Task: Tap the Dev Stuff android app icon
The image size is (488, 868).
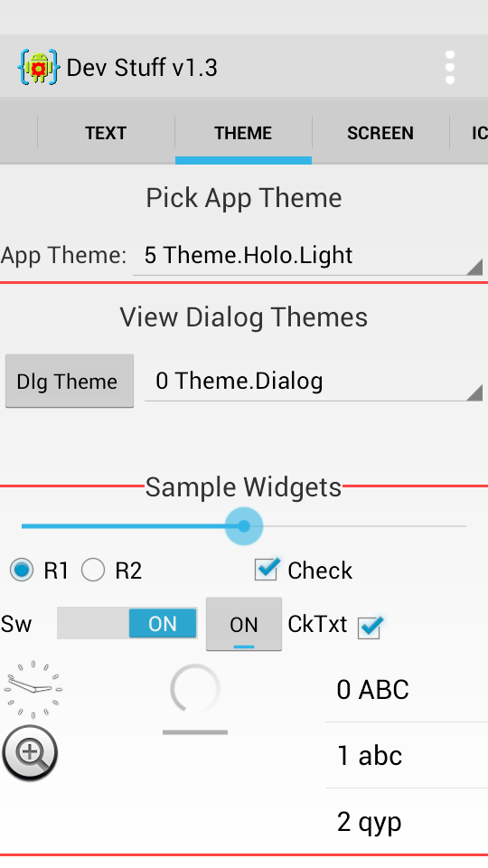Action: [x=38, y=68]
